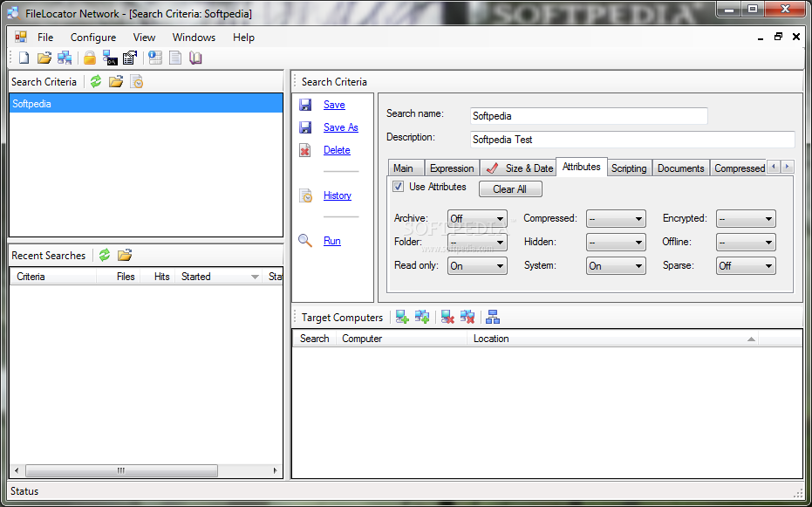Click the network tree icon in Target Computers
The width and height of the screenshot is (812, 507).
click(493, 317)
